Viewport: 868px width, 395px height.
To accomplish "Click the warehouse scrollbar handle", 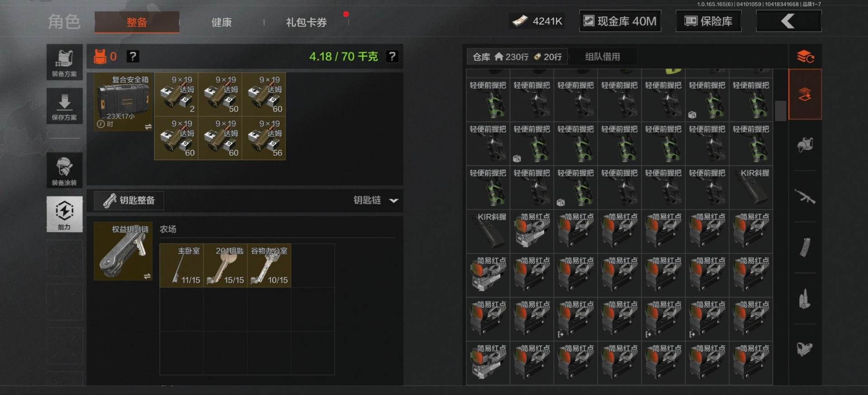I will point(781,111).
